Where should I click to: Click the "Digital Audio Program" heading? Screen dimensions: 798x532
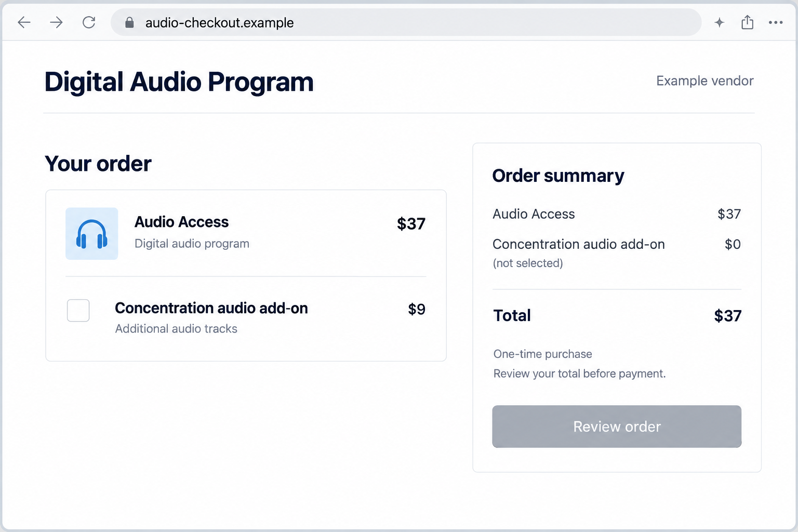179,82
